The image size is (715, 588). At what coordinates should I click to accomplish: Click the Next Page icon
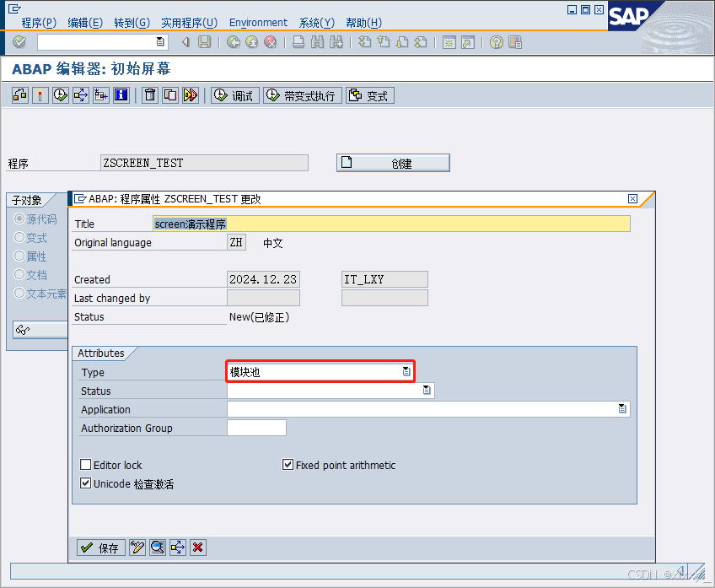[x=402, y=42]
